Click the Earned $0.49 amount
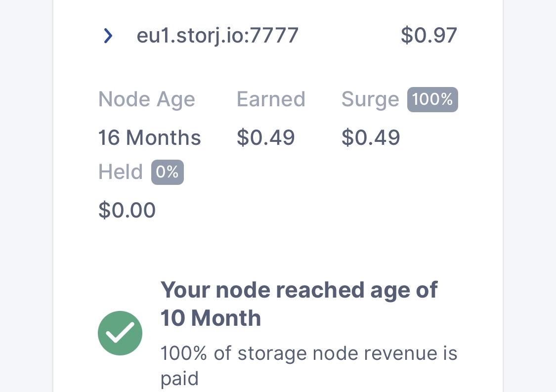Viewport: 556px width, 392px height. tap(265, 137)
